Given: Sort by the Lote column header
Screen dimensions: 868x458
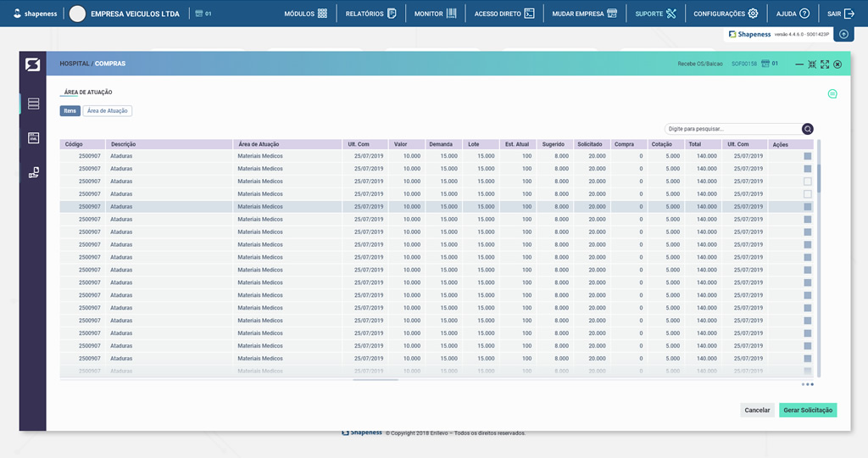Looking at the screenshot, I should click(481, 144).
